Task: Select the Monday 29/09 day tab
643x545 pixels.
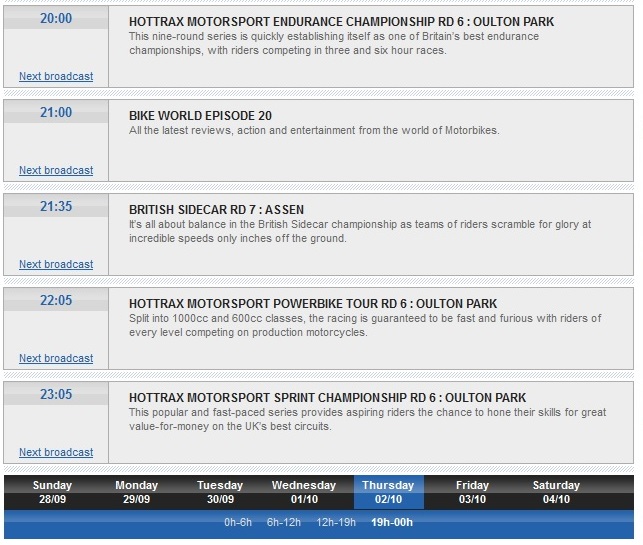Action: tap(136, 492)
